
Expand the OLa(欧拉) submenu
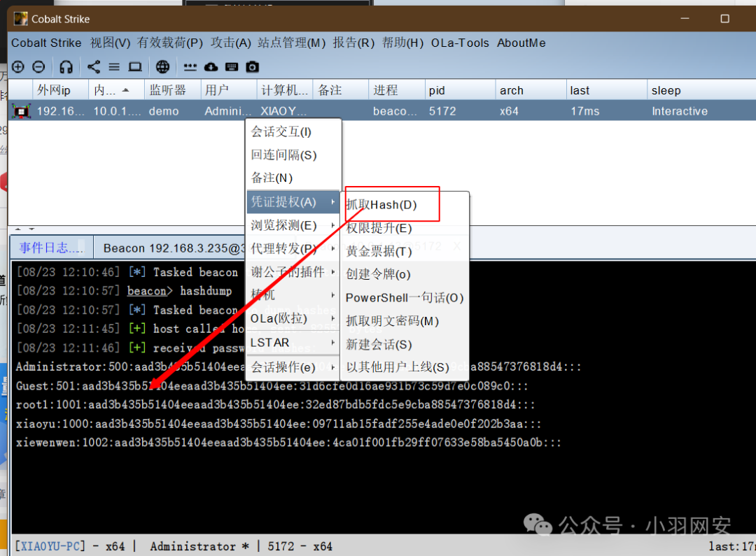coord(293,318)
